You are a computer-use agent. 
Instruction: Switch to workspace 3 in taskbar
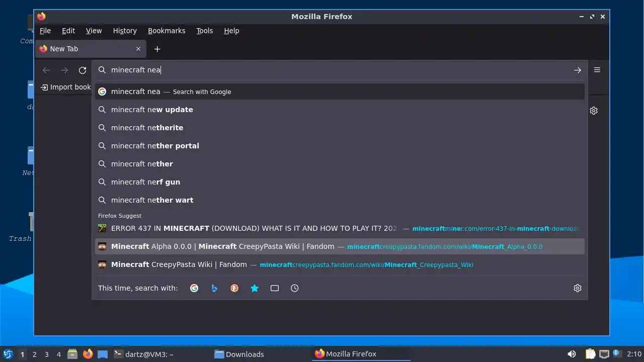tap(46, 354)
